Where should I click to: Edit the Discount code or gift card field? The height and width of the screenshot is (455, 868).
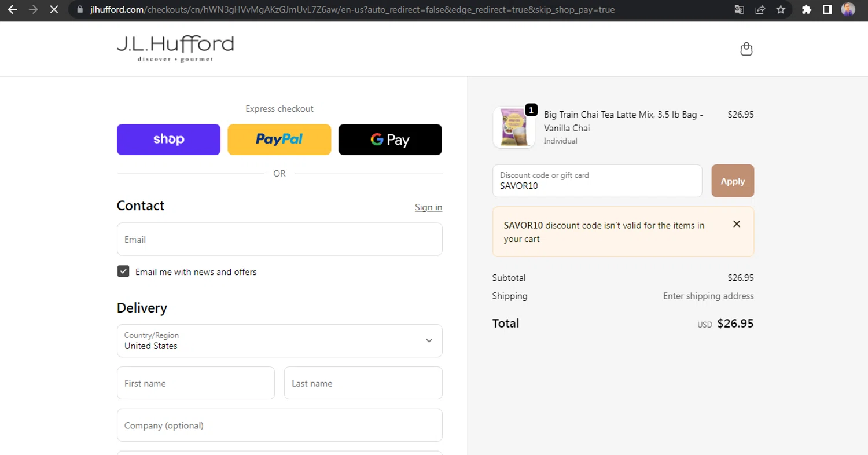[x=597, y=181]
